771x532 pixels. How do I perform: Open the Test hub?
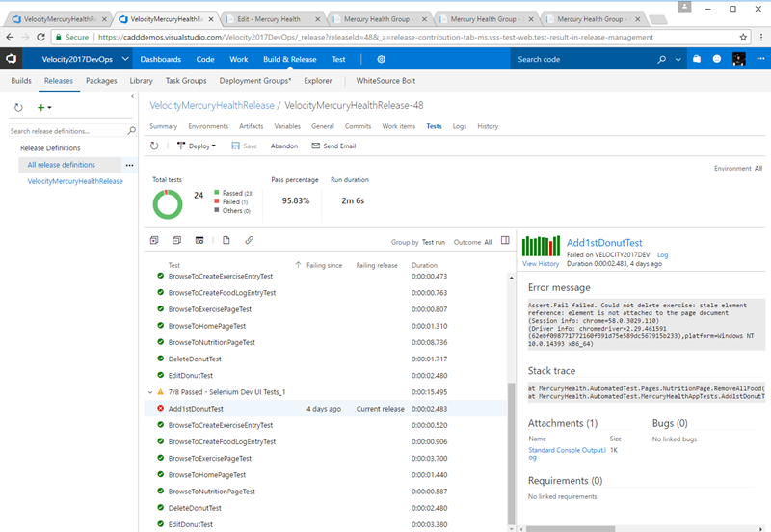[339, 59]
